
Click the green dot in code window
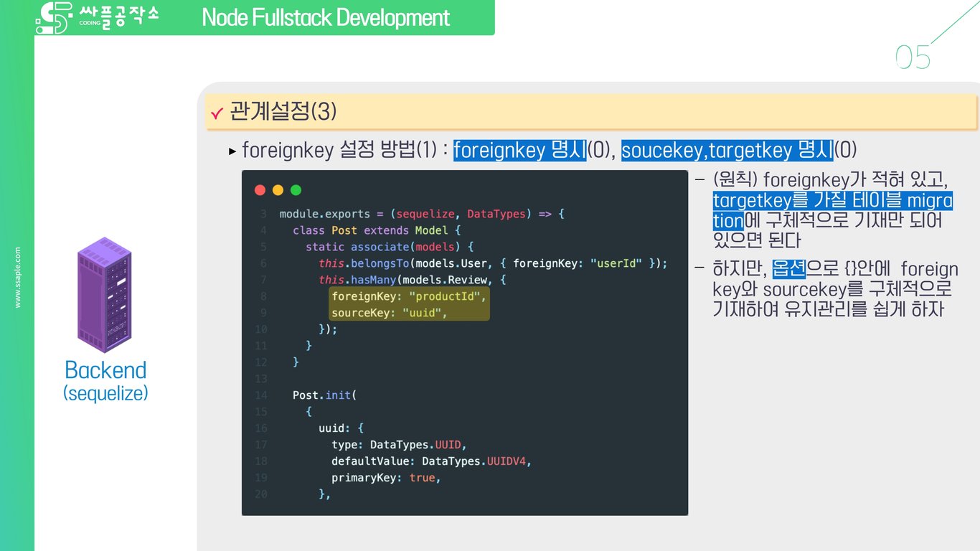[x=296, y=190]
